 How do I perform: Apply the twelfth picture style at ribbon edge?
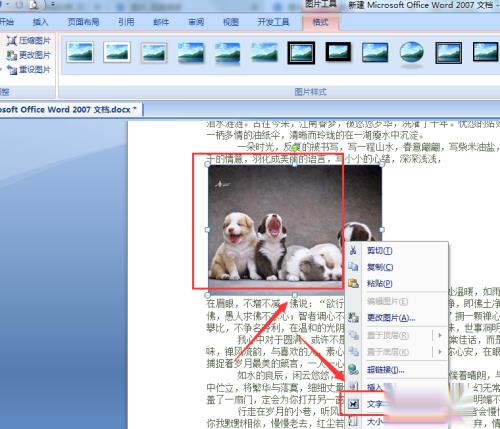click(x=485, y=52)
